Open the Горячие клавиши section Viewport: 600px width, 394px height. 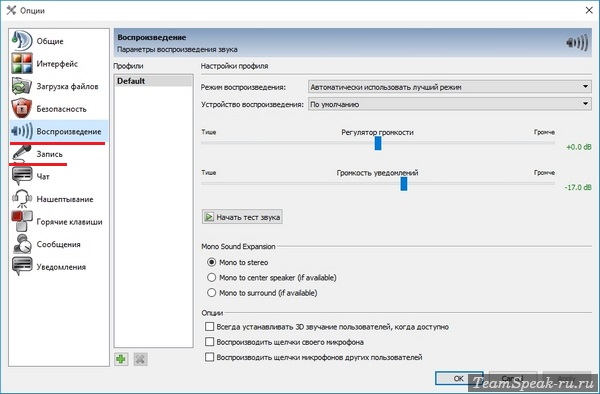coord(69,221)
